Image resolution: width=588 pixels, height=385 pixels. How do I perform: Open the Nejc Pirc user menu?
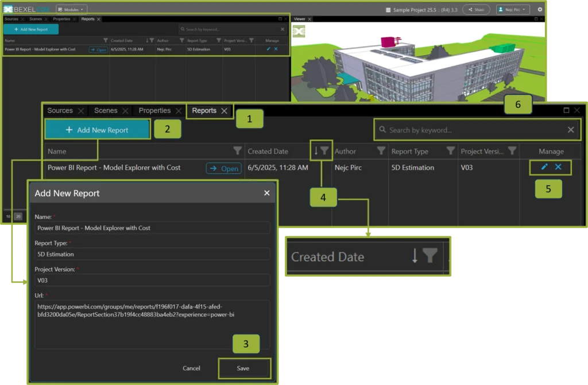(513, 9)
